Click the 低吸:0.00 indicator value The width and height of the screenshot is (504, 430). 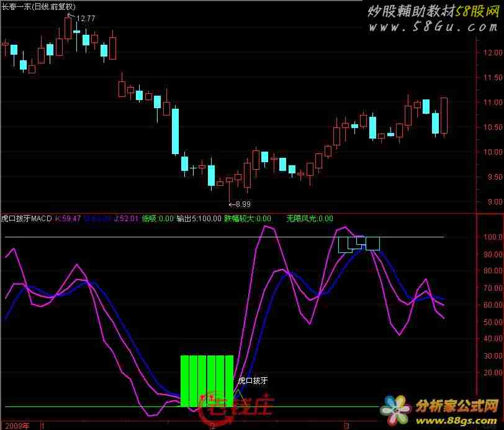click(x=158, y=219)
